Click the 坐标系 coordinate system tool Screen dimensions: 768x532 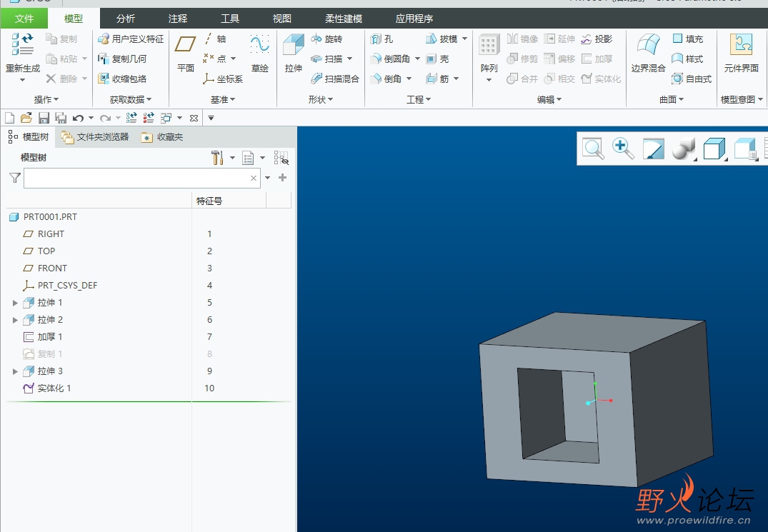point(223,79)
